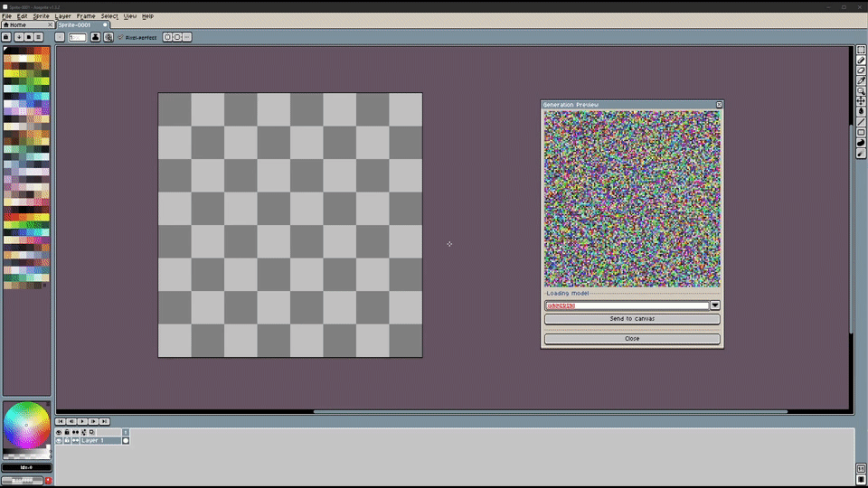Go to the previous frame
The image size is (868, 488).
71,422
